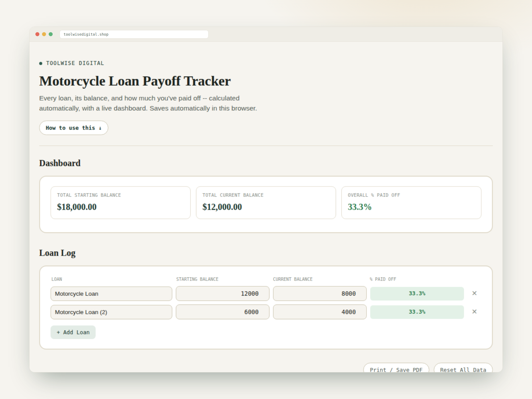The height and width of the screenshot is (399, 532).
Task: Click the Motorcycle Loan Payoff Tracker heading
Action: (x=135, y=81)
